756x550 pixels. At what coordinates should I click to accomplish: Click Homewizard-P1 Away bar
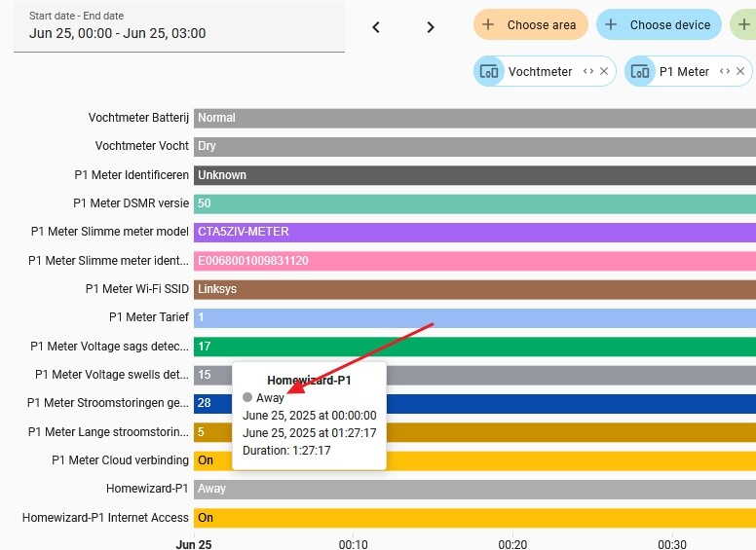coord(474,489)
